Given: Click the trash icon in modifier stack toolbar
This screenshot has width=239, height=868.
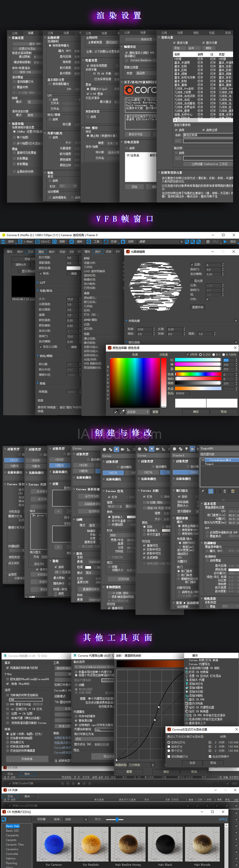Looking at the screenshot, I should (x=225, y=491).
